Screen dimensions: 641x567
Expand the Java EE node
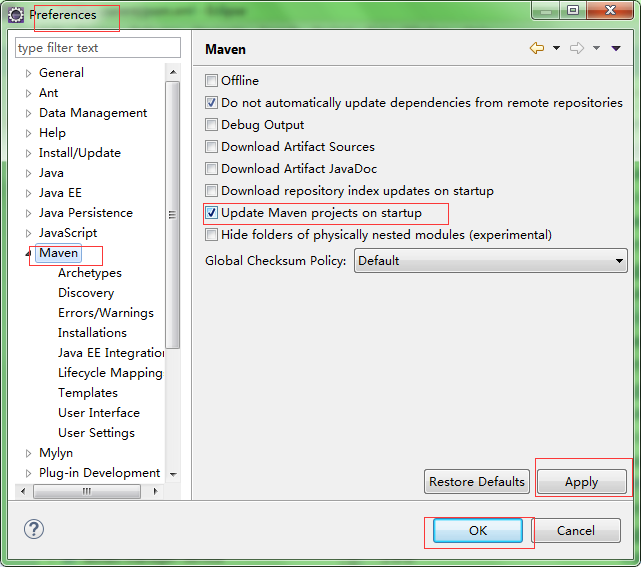click(x=28, y=193)
